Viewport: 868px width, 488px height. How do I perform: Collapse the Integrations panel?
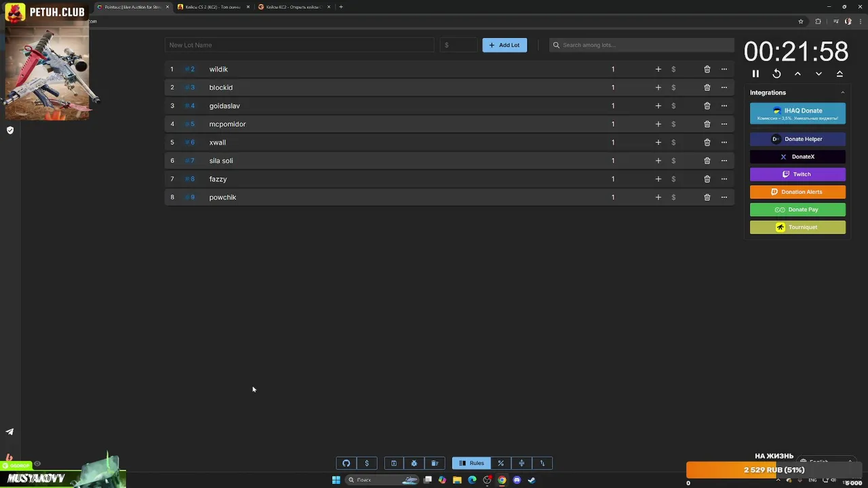[x=843, y=93]
